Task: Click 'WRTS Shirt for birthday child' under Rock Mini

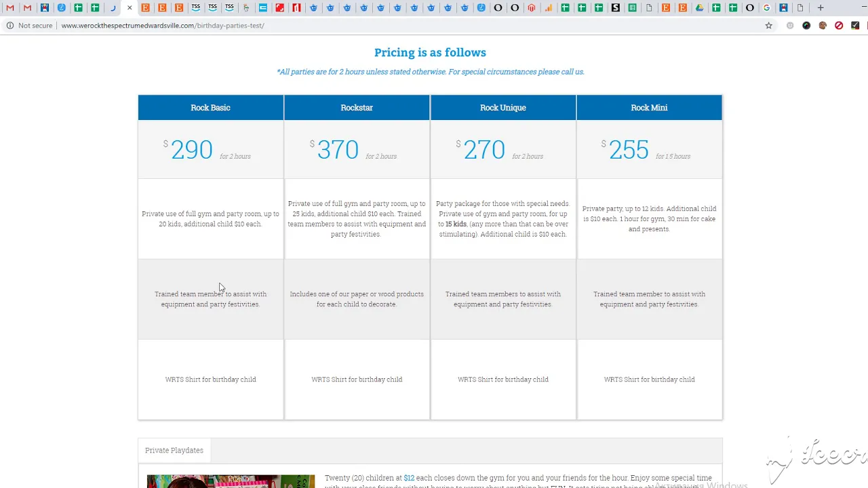Action: [649, 380]
